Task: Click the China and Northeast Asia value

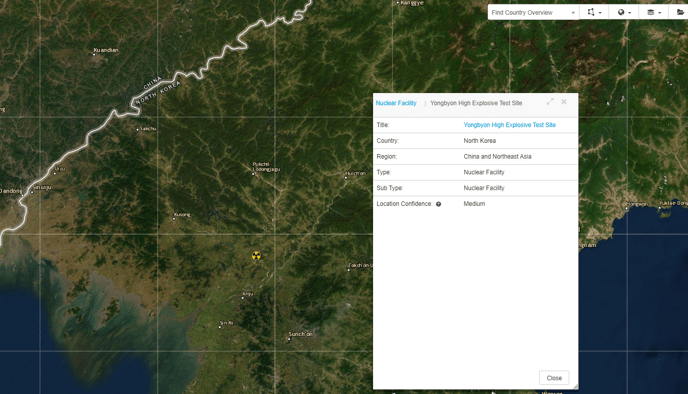Action: [x=497, y=157]
